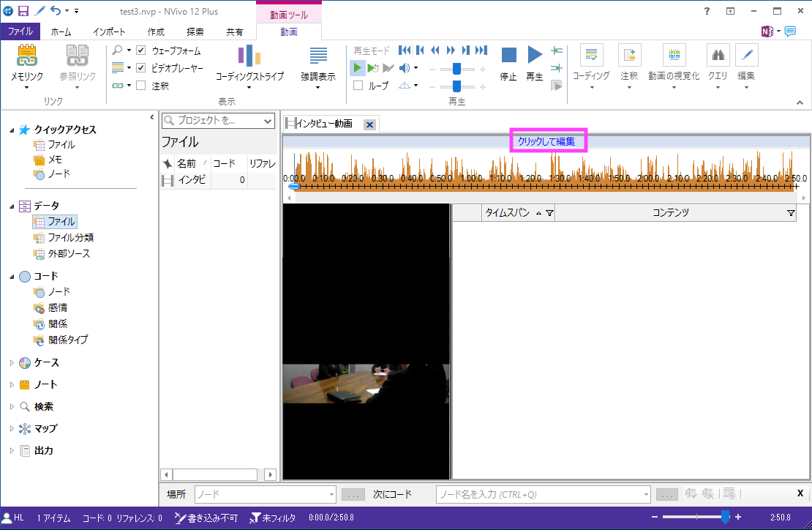Uncheck the ビデオプレーヤー checkbox
This screenshot has width=812, height=530.
point(141,68)
